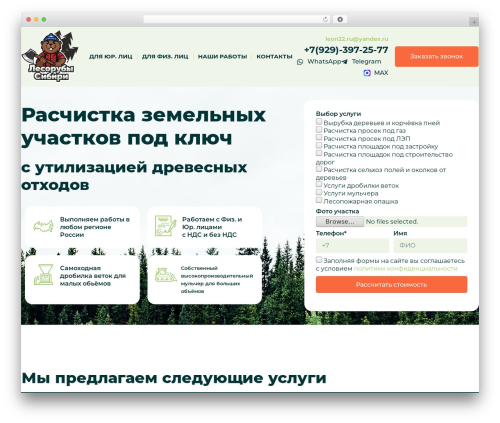Screen dimensions: 500x423
Task: Click the mulcher vehicle icon
Action: point(166,275)
